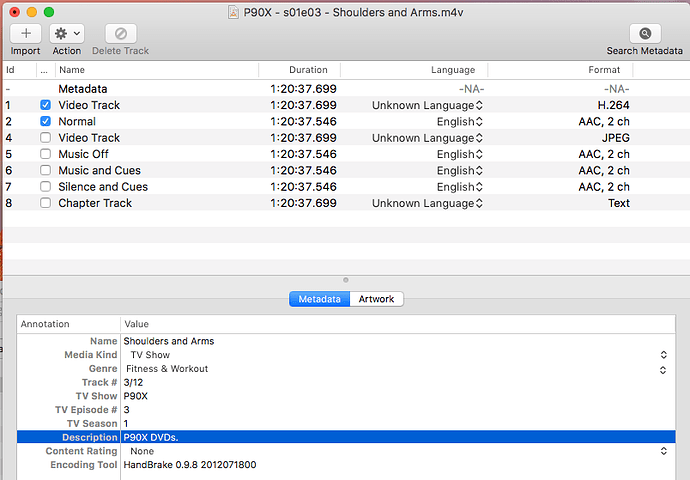Click the Annotation column header
Image resolution: width=690 pixels, height=480 pixels.
(69, 324)
